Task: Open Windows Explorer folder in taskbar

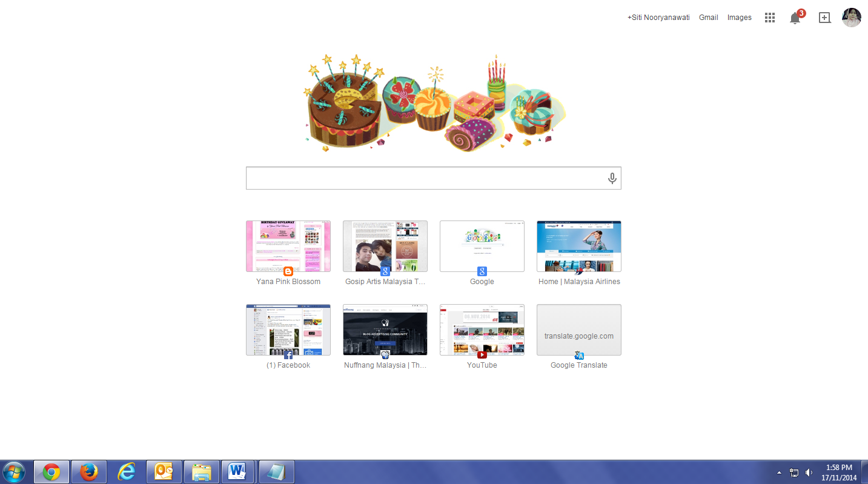Action: pos(202,471)
